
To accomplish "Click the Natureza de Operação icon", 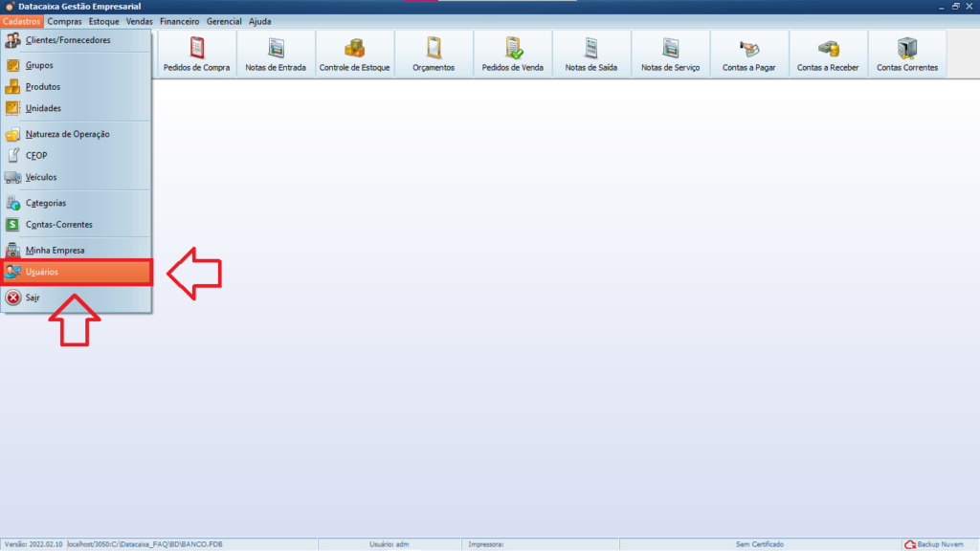I will (12, 134).
